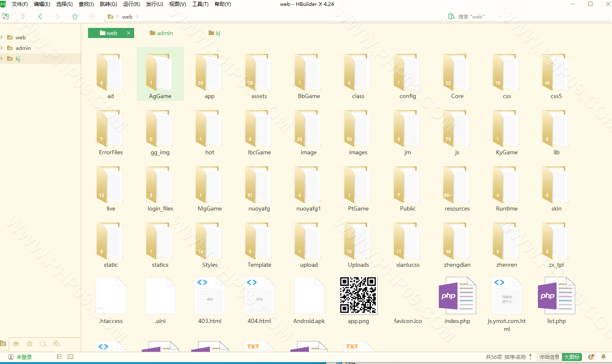Image resolution: width=612 pixels, height=364 pixels.
Task: Click the new file icon in toolbar
Action: click(6, 16)
